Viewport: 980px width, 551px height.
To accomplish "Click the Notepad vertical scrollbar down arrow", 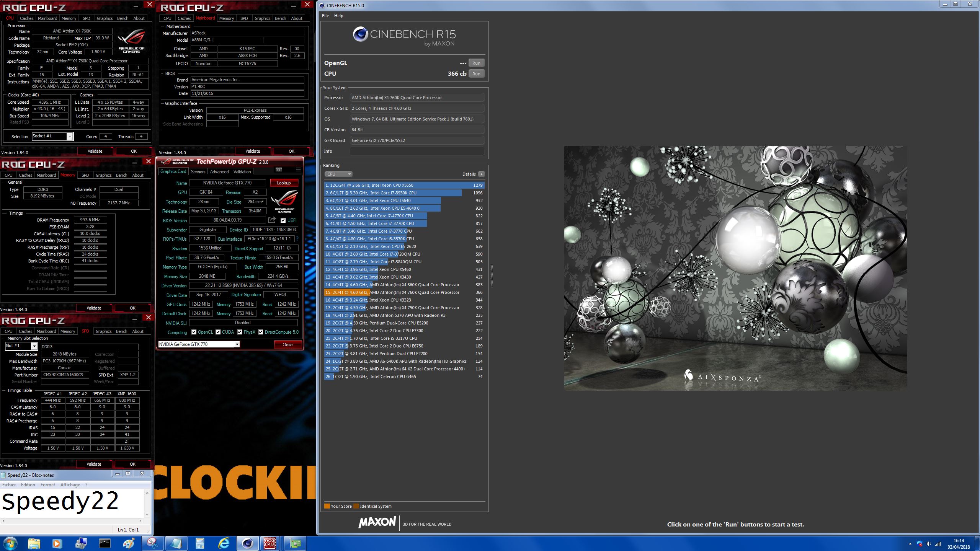I will point(147,515).
